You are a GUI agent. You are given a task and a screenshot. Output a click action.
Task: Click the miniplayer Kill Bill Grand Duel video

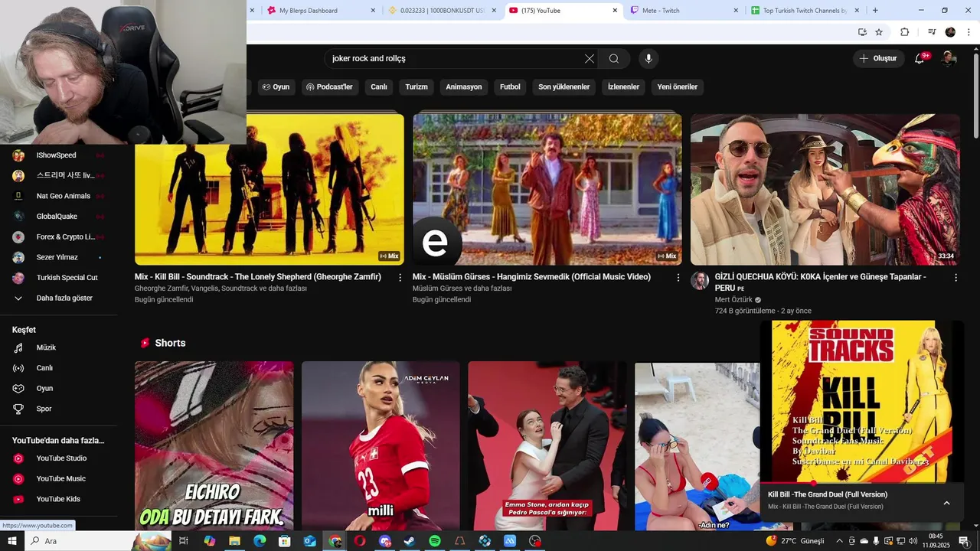(x=861, y=402)
